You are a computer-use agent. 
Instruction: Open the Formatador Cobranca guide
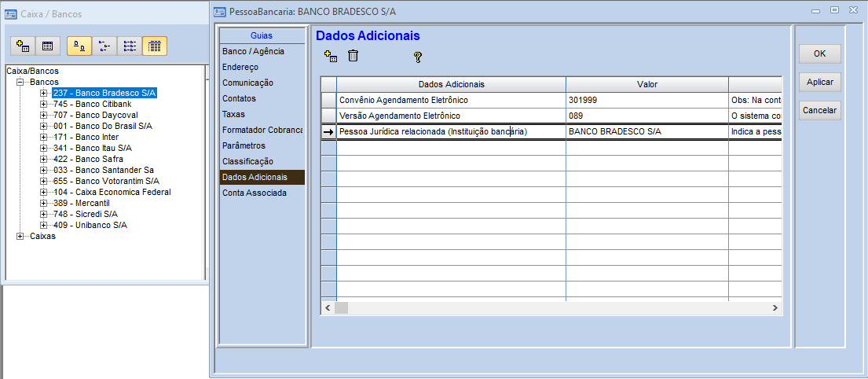click(262, 131)
